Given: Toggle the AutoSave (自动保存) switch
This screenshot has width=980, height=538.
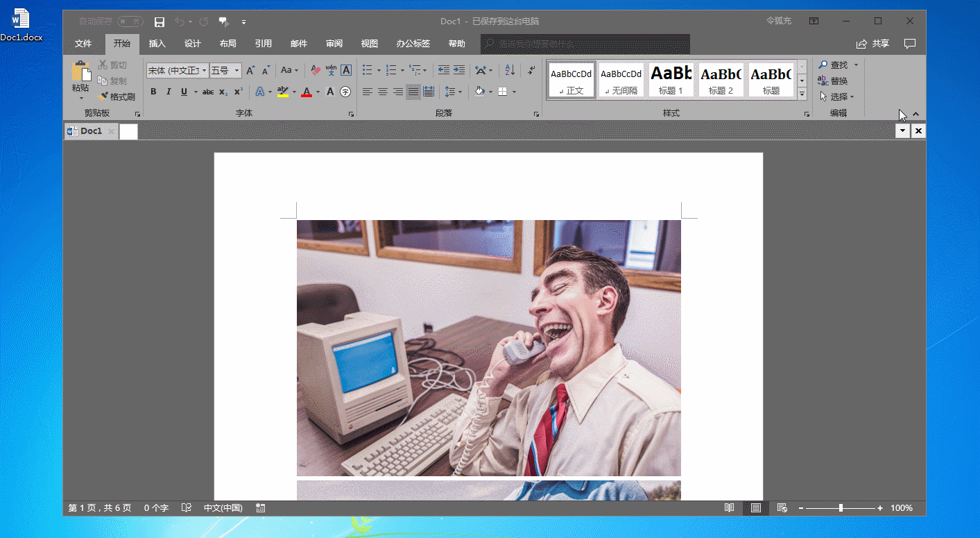Looking at the screenshot, I should (x=130, y=22).
